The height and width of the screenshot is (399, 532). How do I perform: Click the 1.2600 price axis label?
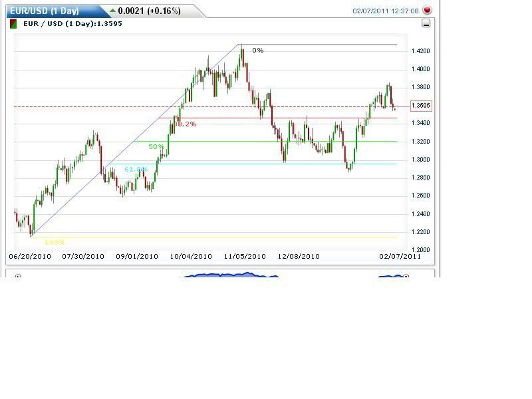point(421,196)
